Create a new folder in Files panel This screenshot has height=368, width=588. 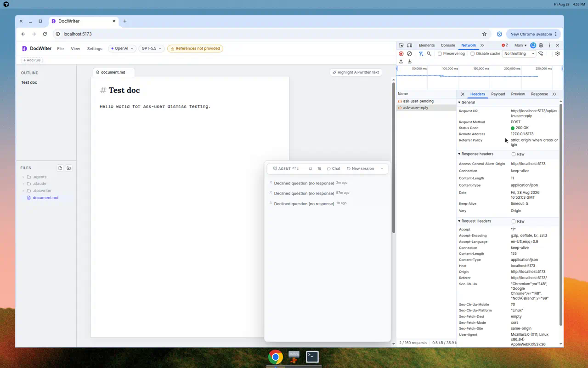click(69, 168)
